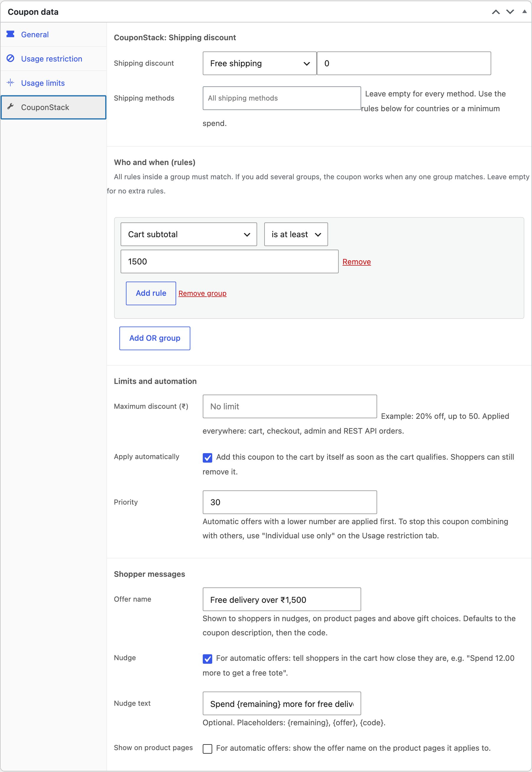
Task: Focus the shipping discount amount field
Action: (404, 63)
